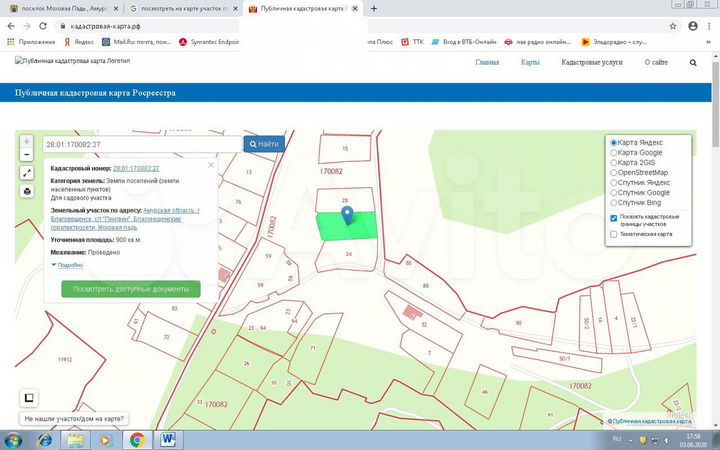
Task: Zoom out the map with minus button
Action: click(27, 156)
